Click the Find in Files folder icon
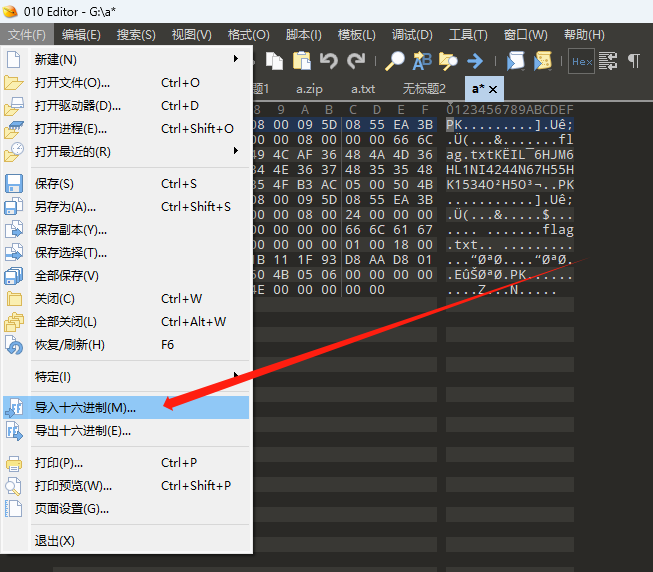This screenshot has height=572, width=653. pyautogui.click(x=448, y=61)
